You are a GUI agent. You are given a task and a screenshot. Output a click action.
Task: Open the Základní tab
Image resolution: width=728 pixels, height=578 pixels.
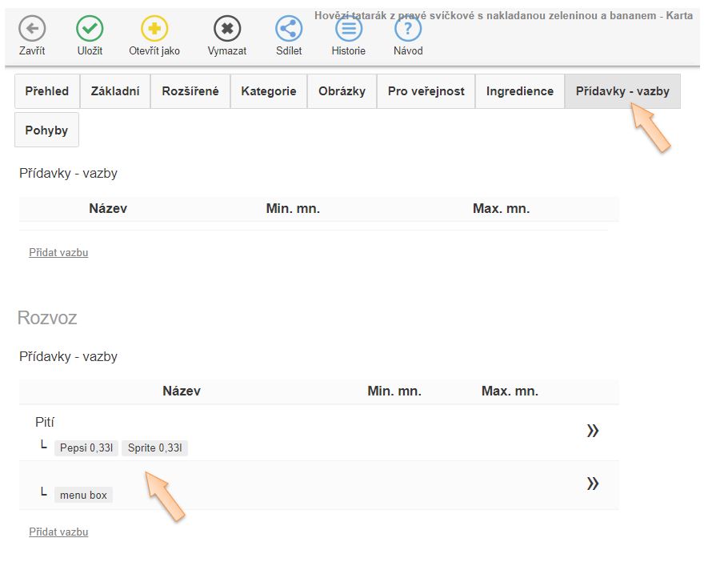(x=115, y=91)
